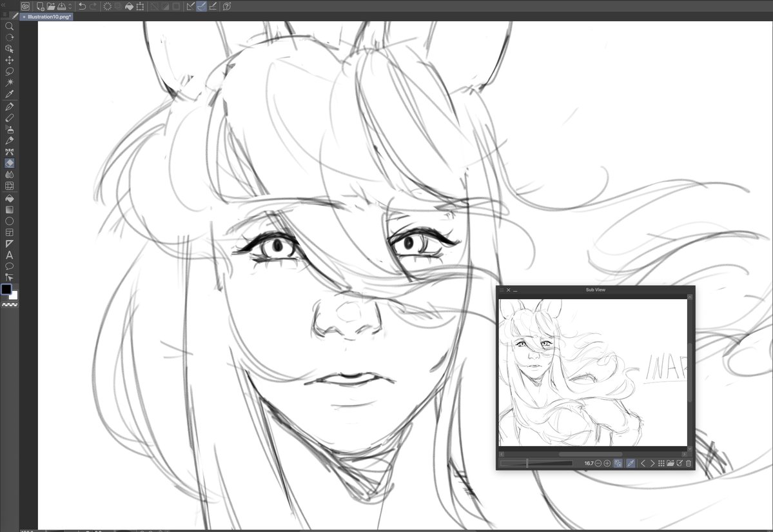Collapse the tool palette double-arrow

(x=4, y=5)
